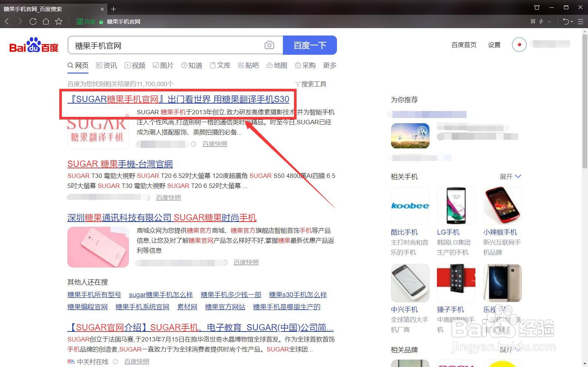Switch to the 文库 tab
588x367 pixels.
click(220, 65)
